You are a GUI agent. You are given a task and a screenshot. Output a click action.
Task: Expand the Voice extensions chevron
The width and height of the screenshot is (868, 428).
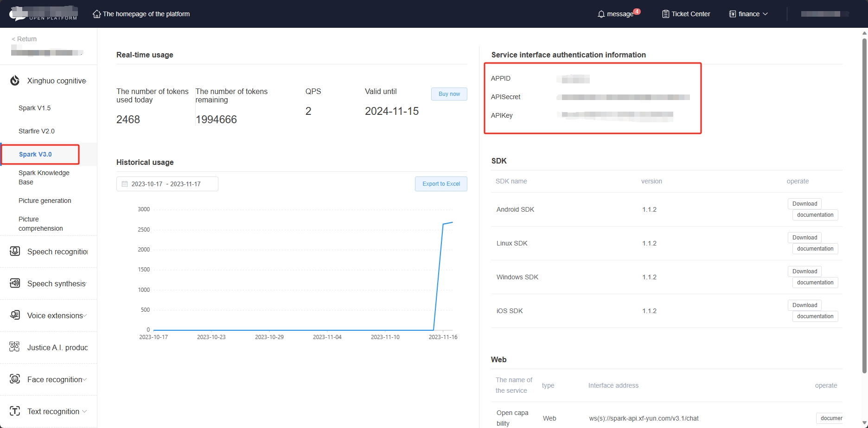(85, 315)
